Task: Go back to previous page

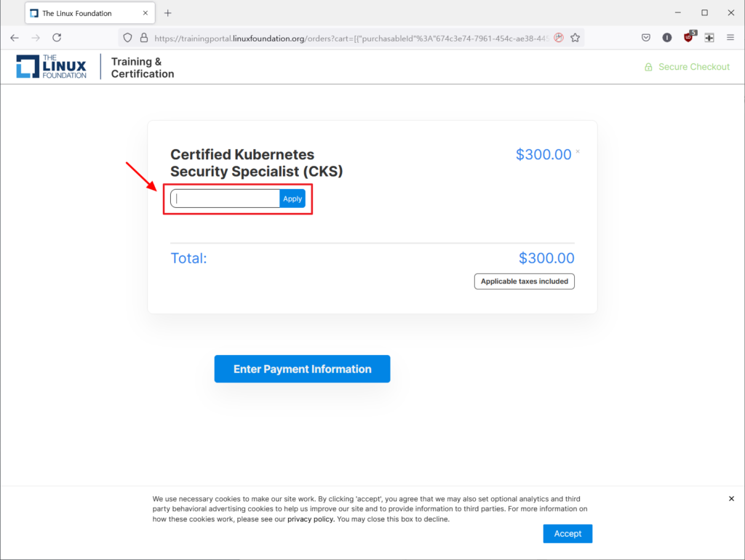Action: [15, 38]
